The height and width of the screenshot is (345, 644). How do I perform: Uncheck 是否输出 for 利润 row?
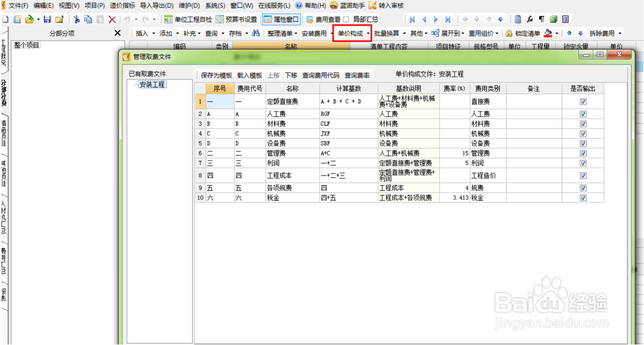click(583, 163)
